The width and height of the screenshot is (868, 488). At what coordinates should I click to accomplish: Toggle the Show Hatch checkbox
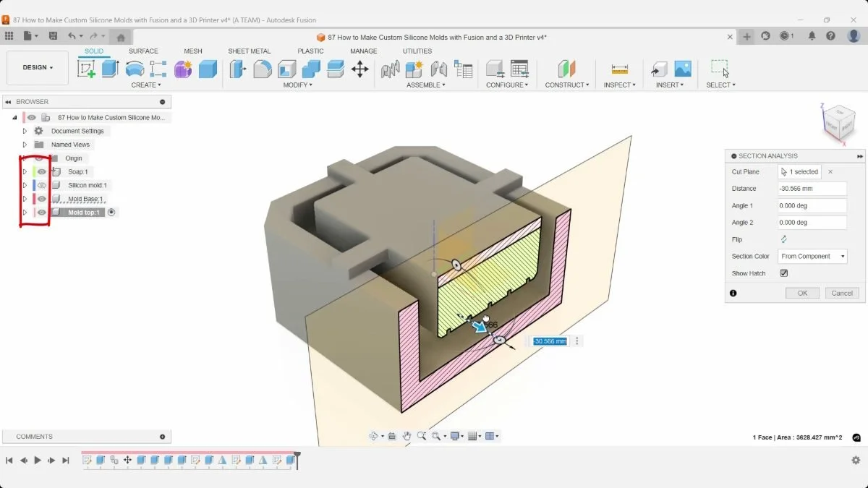783,273
